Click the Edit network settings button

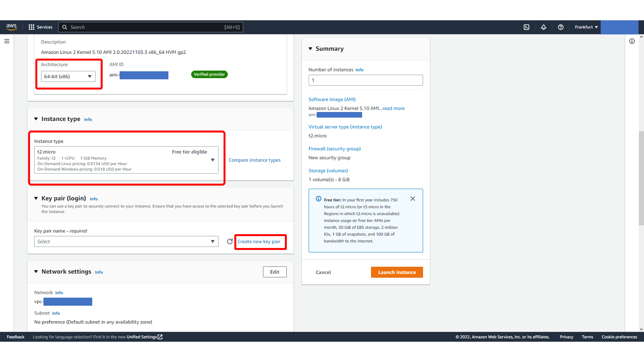275,272
